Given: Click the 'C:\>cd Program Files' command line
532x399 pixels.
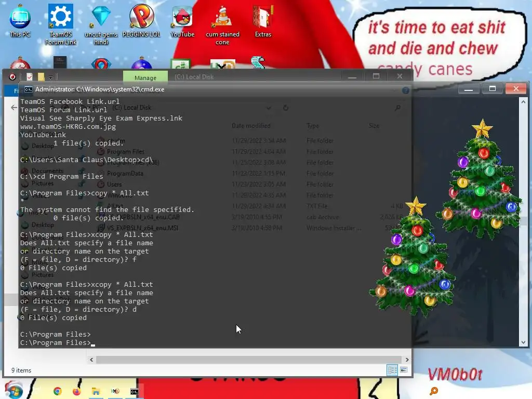Looking at the screenshot, I should point(62,177).
